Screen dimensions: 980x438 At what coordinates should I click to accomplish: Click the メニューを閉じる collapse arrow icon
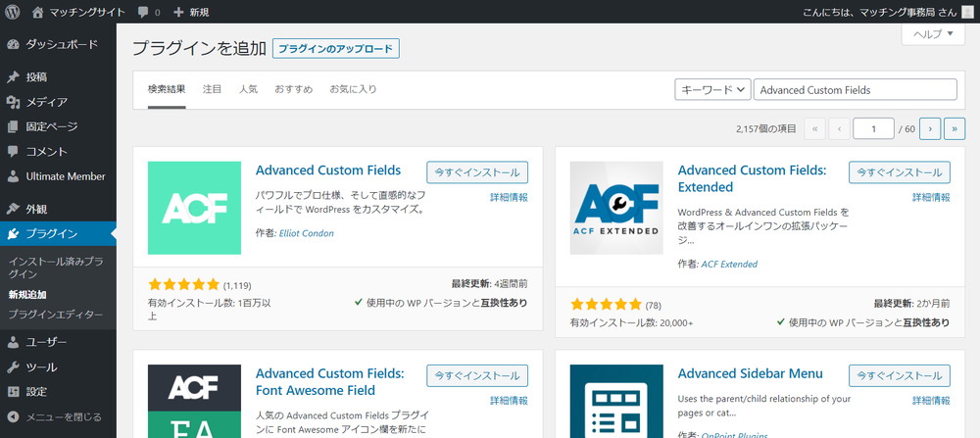(13, 416)
